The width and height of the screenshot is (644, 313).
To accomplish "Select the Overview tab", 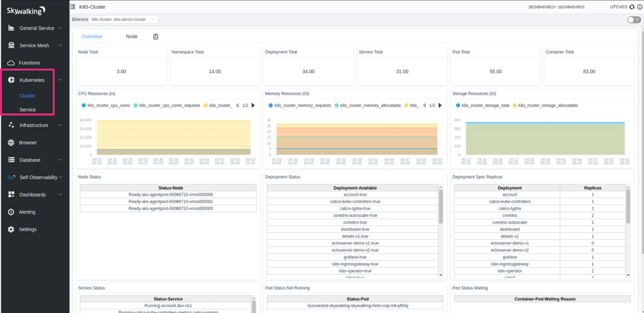I will click(92, 37).
